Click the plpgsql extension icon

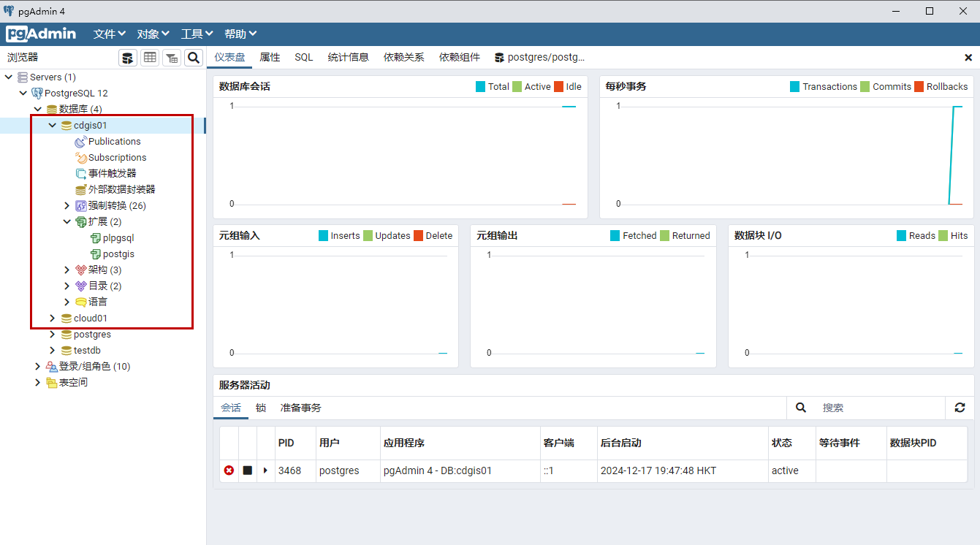point(95,237)
